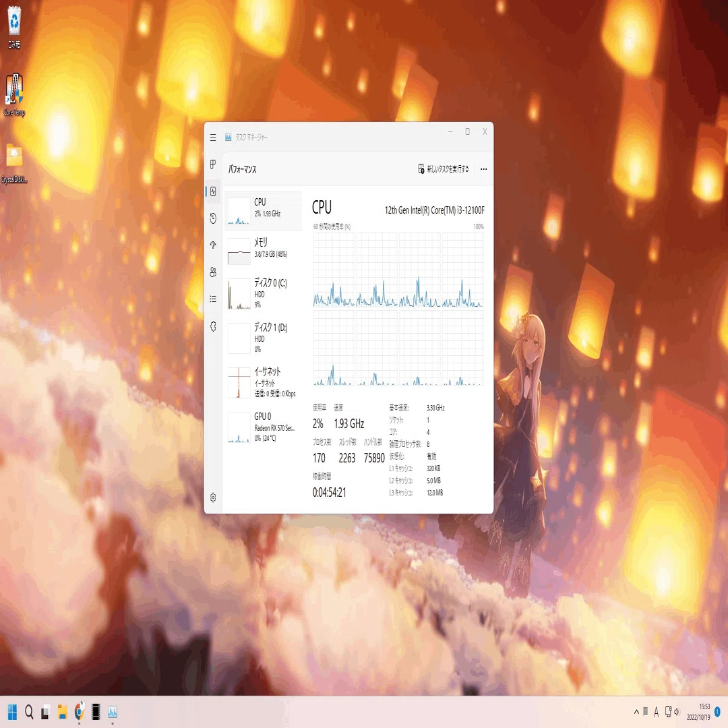Image resolution: width=728 pixels, height=728 pixels.
Task: Open the Processes page in sidebar
Action: pyautogui.click(x=212, y=164)
